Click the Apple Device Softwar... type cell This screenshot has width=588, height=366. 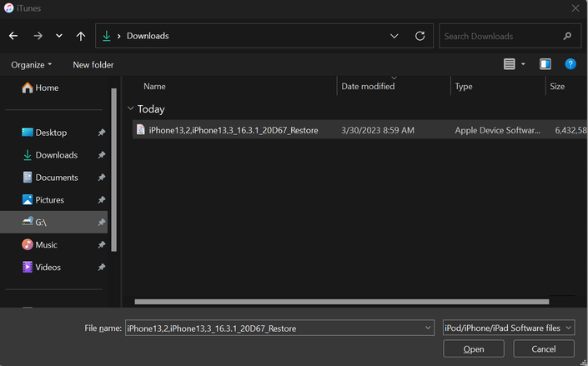(x=498, y=131)
